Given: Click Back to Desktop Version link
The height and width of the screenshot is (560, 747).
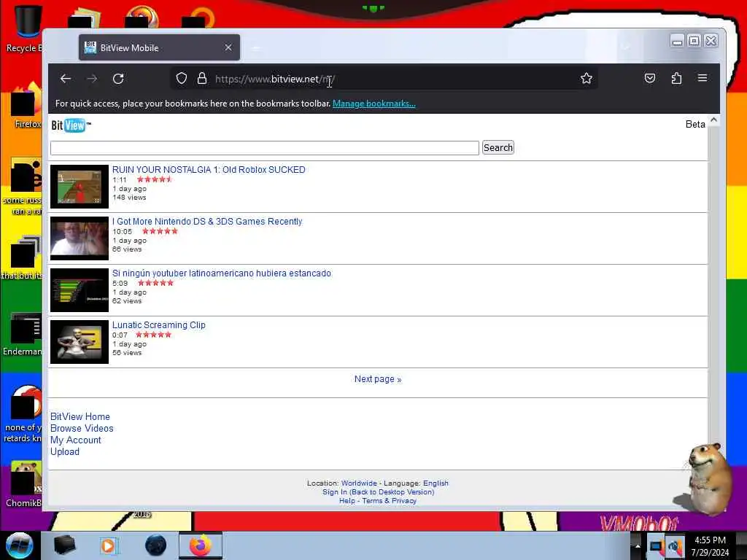Looking at the screenshot, I should coord(392,492).
